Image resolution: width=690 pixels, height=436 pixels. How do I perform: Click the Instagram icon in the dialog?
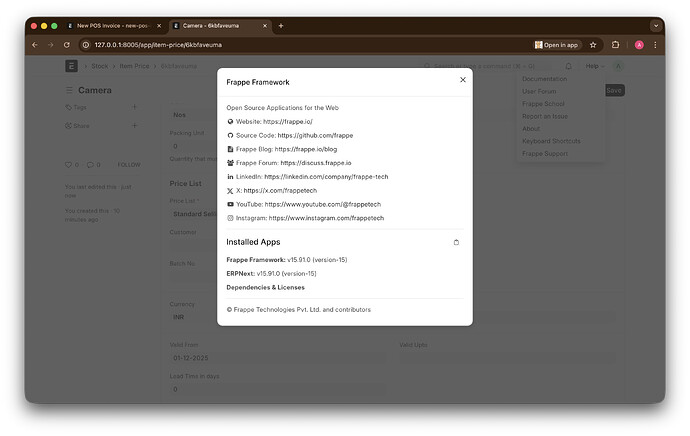[230, 218]
